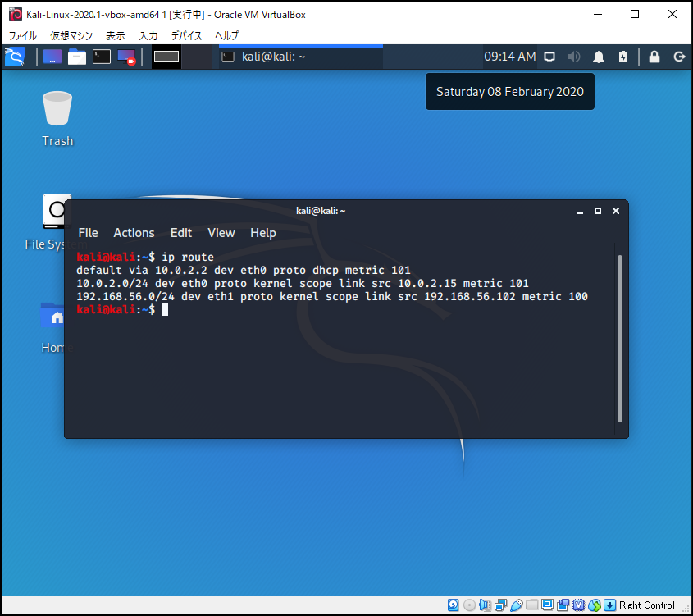Click the Right Control host key label

click(646, 605)
